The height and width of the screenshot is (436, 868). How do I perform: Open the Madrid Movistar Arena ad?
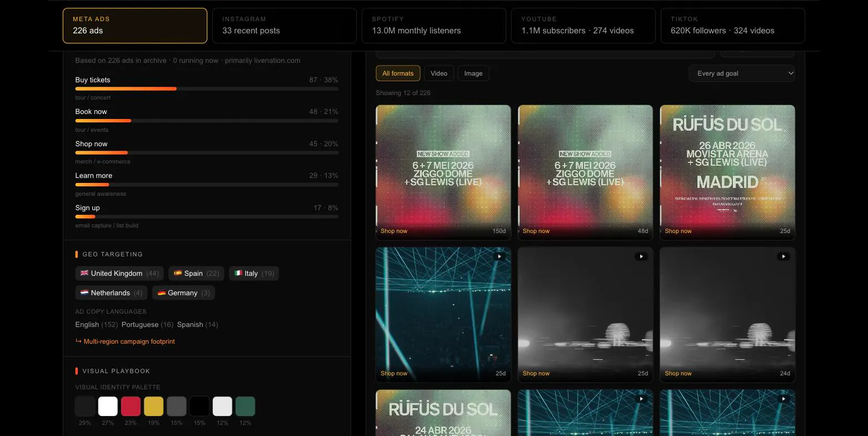pos(727,172)
